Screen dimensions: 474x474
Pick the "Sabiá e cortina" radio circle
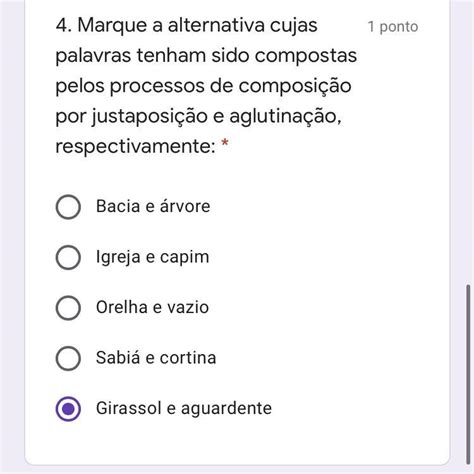click(x=68, y=358)
